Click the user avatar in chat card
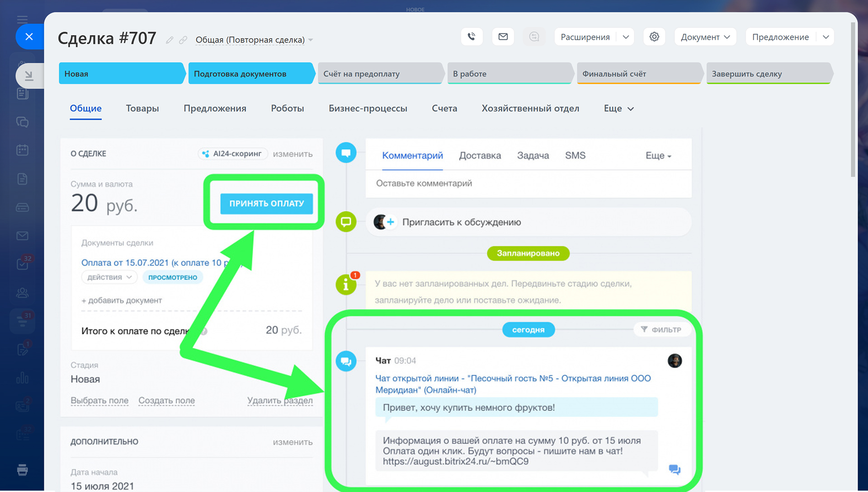 pyautogui.click(x=675, y=361)
